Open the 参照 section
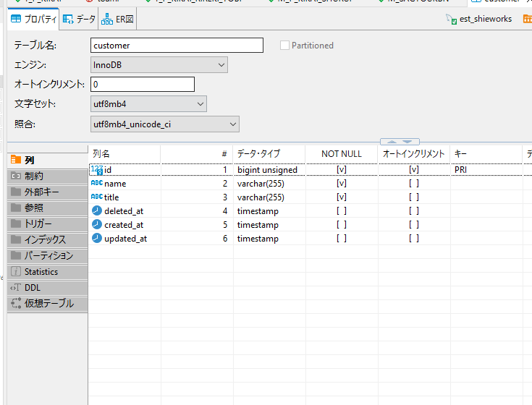 coord(48,208)
